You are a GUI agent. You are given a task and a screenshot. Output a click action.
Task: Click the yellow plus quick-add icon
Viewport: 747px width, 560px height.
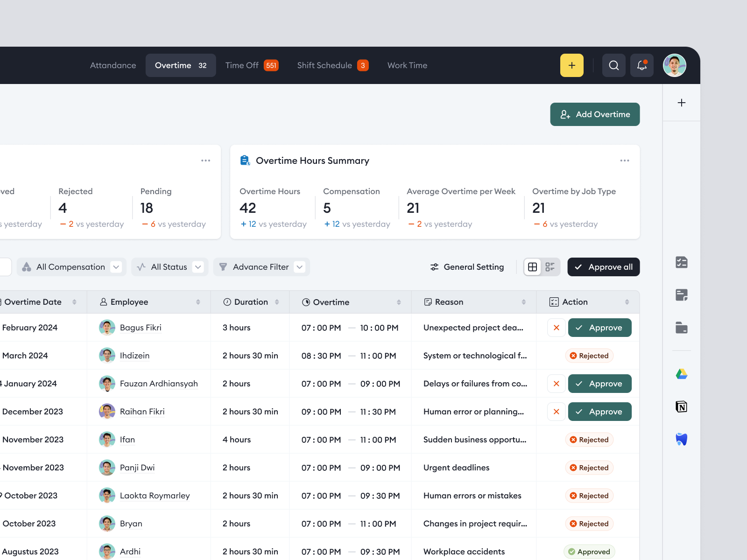[571, 65]
